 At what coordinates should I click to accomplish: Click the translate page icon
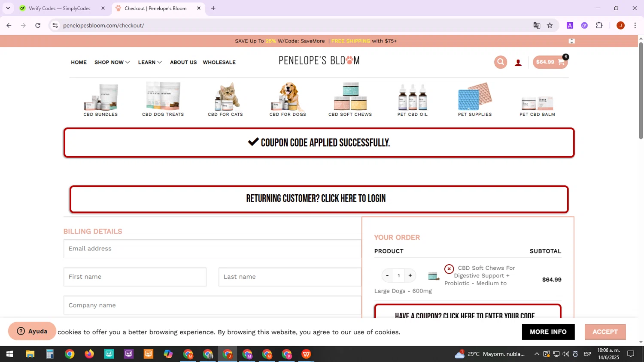[537, 25]
